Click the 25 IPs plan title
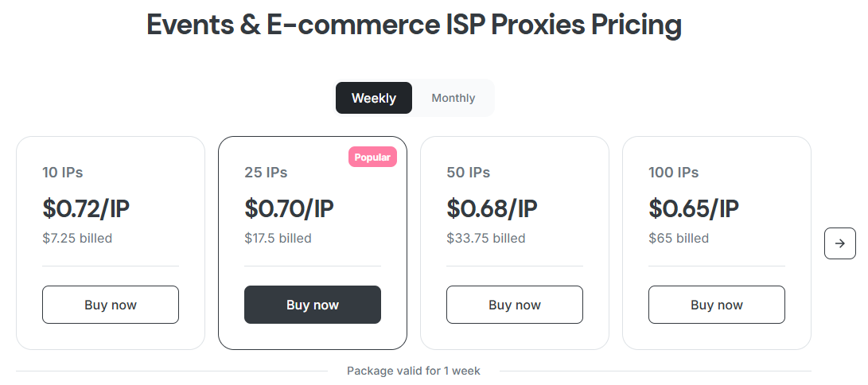Image resolution: width=868 pixels, height=385 pixels. (266, 173)
